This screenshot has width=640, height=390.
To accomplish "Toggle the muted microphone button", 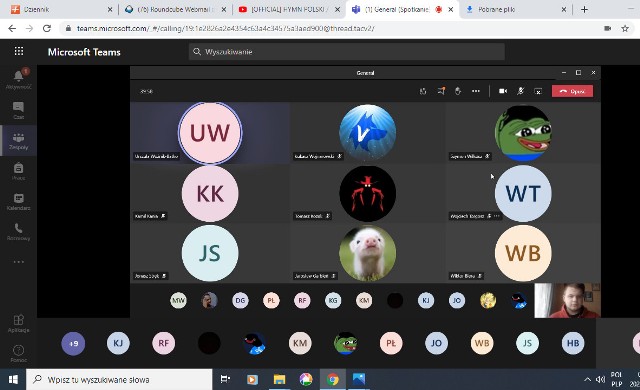I will coord(520,91).
